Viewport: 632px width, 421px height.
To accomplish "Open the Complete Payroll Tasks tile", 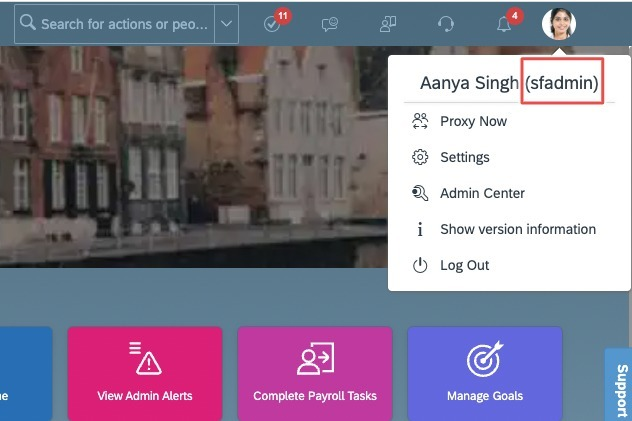I will click(x=315, y=374).
